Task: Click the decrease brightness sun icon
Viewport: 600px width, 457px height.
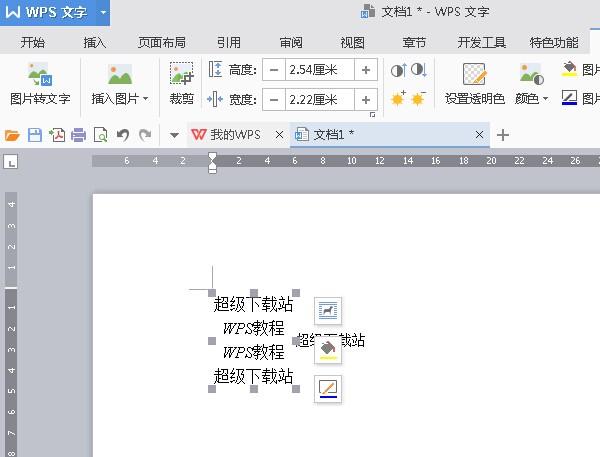Action: tap(418, 99)
